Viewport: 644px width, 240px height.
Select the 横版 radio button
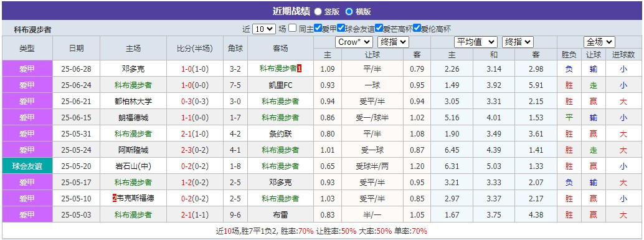pyautogui.click(x=349, y=11)
